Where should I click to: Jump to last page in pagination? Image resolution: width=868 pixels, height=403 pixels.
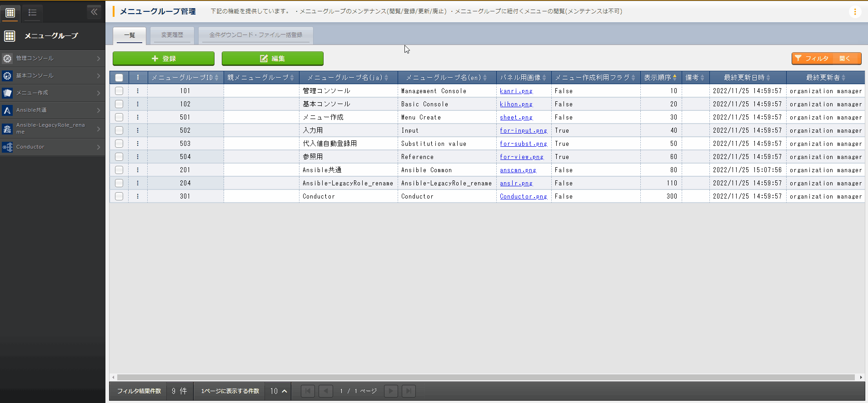(409, 391)
